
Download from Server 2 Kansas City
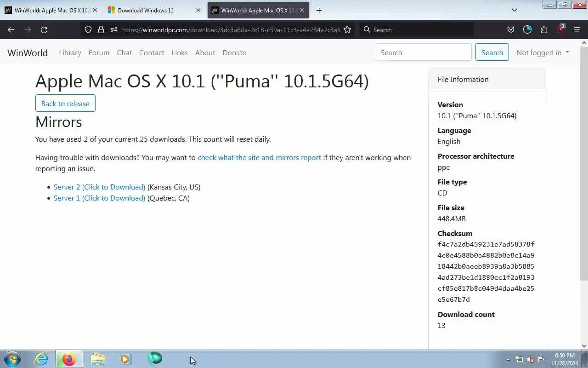coord(99,187)
